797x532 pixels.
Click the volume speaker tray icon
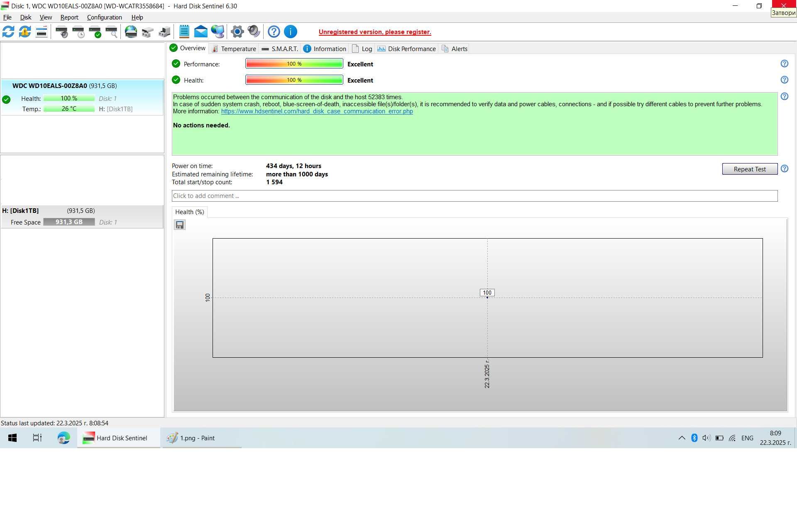pyautogui.click(x=707, y=438)
